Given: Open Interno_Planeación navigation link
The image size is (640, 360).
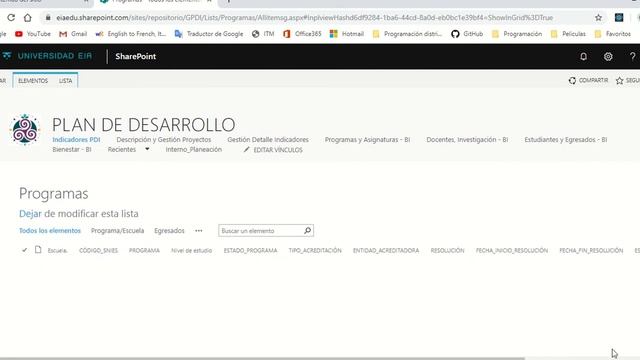Looking at the screenshot, I should 193,149.
